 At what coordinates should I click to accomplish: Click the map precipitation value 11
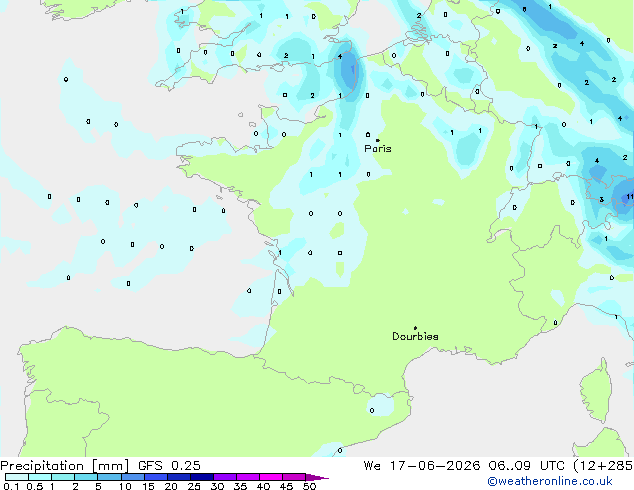coord(630,197)
